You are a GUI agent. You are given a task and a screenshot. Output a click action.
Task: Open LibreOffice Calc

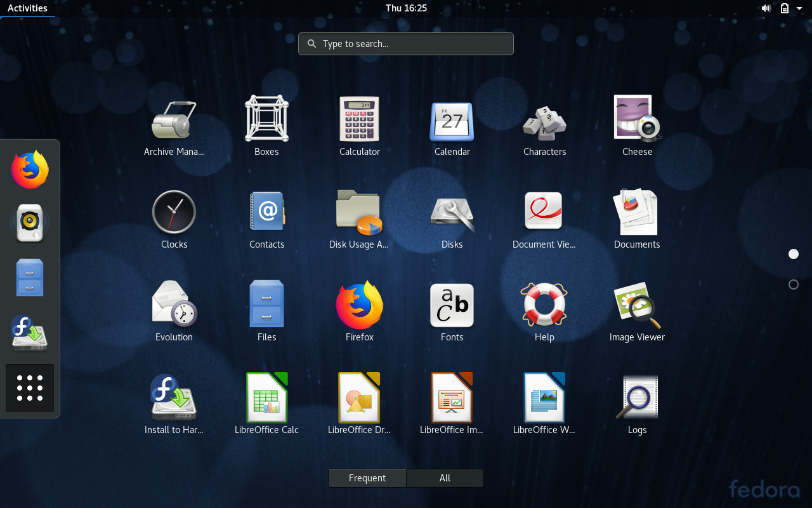coord(266,398)
